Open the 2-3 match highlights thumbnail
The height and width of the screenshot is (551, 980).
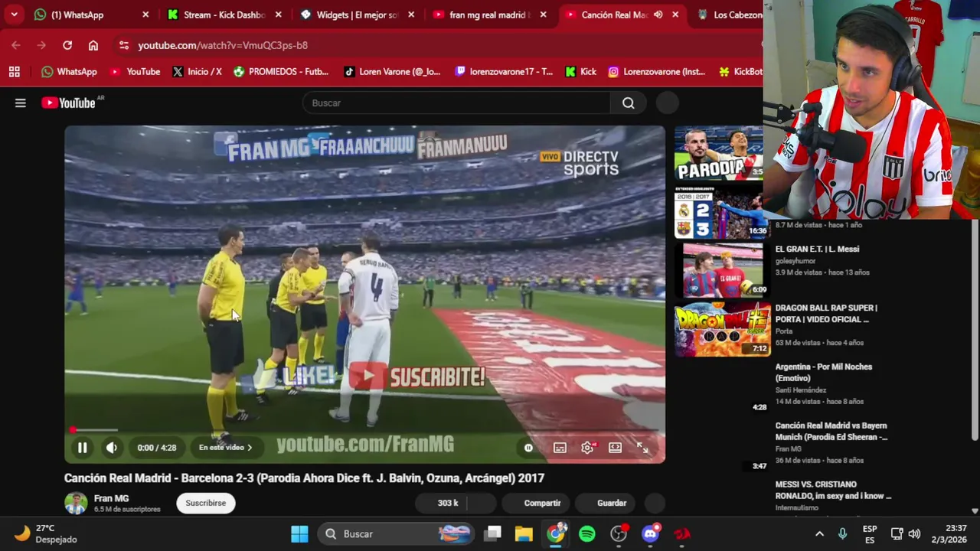click(x=718, y=212)
